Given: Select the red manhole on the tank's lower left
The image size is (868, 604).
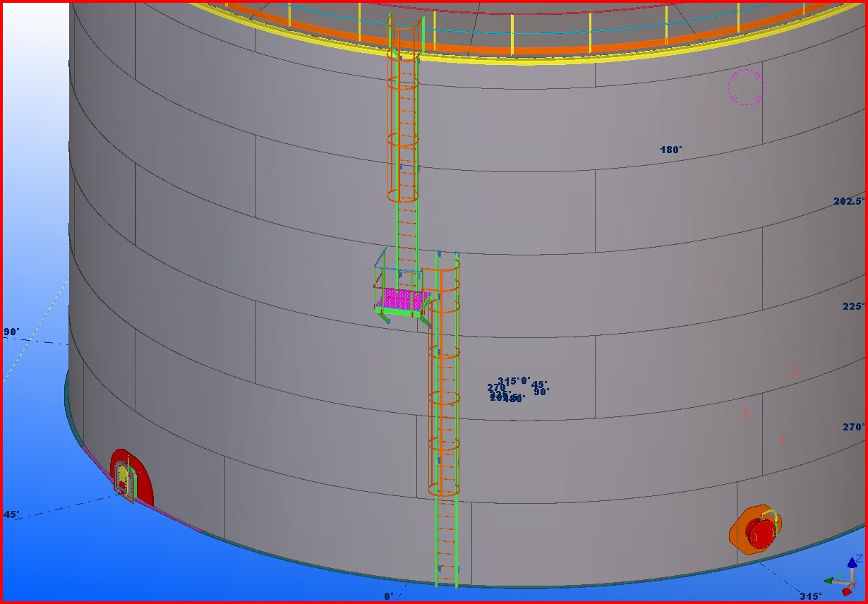Looking at the screenshot, I should click(131, 477).
